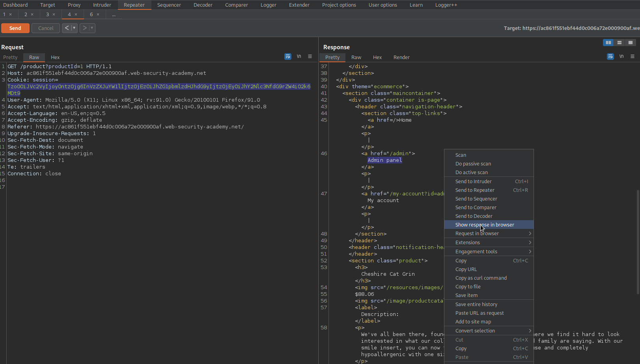
Task: Expand Engagement tools submenu
Action: [x=489, y=252]
